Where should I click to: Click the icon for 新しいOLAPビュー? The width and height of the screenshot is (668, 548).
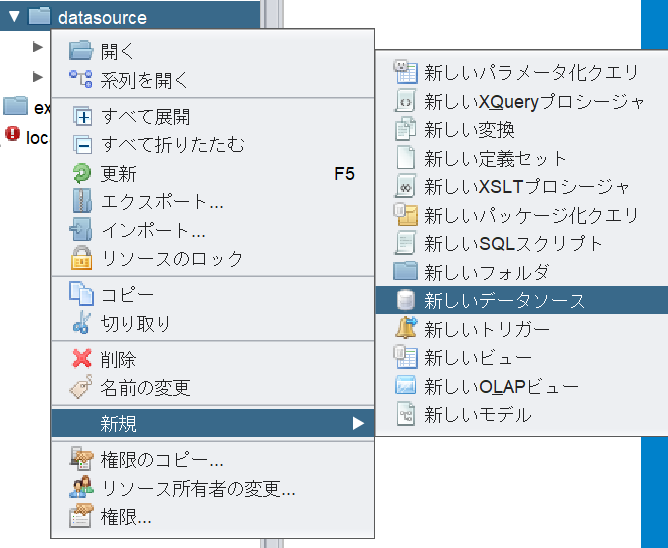(x=405, y=385)
